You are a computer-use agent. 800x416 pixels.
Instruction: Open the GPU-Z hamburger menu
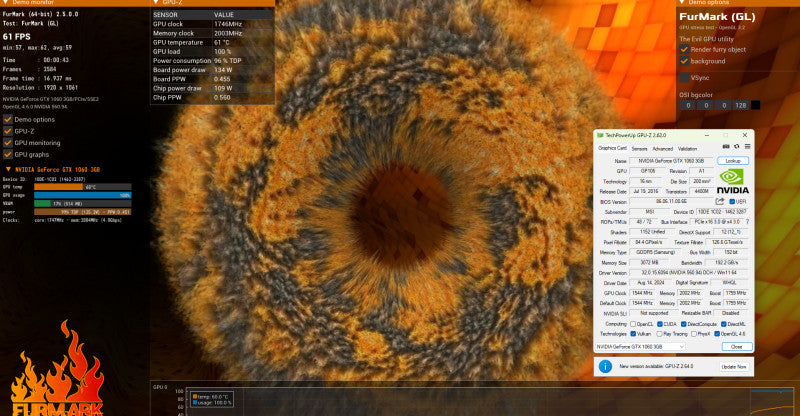click(747, 146)
